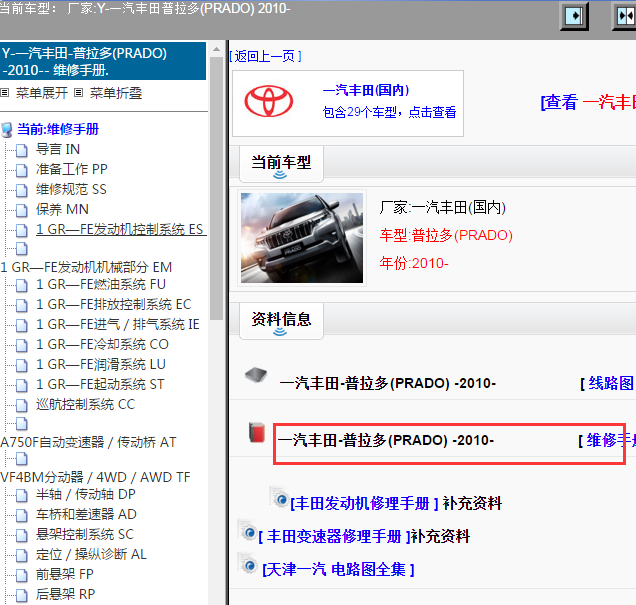Click the Prado vehicle photo thumbnail

pyautogui.click(x=302, y=238)
